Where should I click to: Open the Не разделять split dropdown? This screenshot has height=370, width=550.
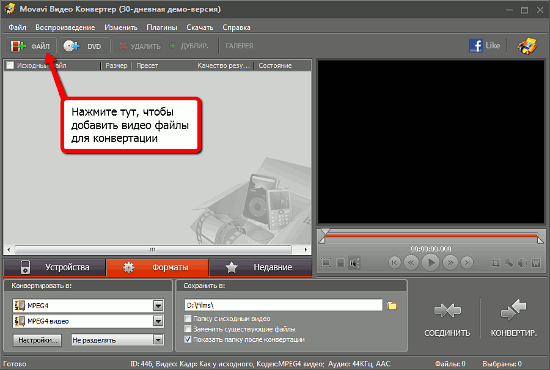point(118,340)
